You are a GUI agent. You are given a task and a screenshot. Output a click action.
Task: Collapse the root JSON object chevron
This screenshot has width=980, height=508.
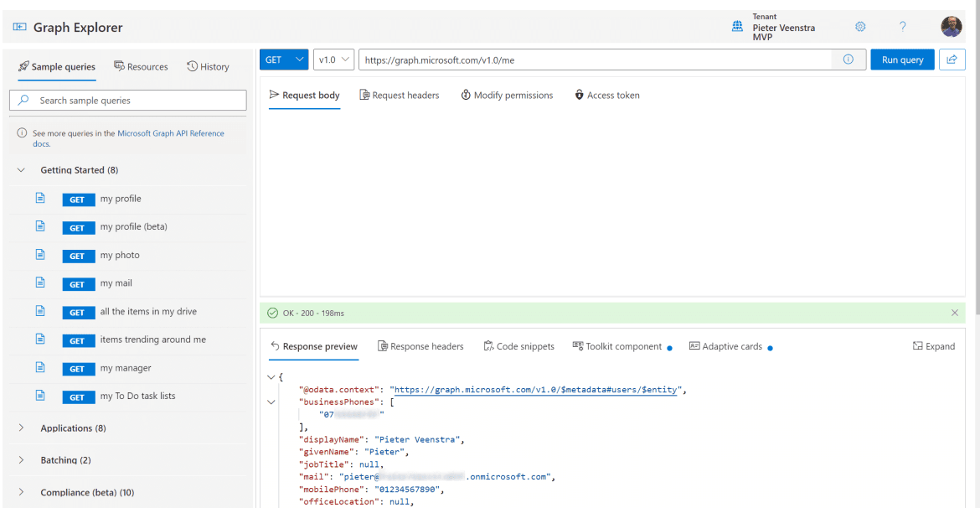coord(271,377)
